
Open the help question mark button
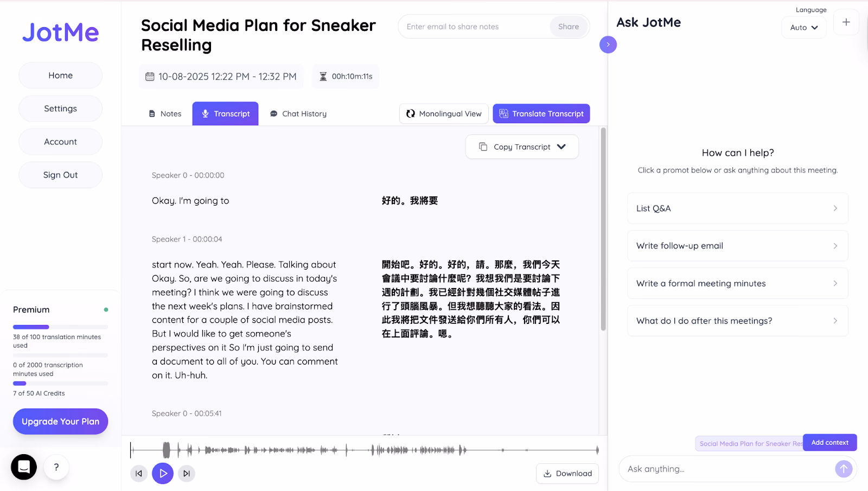56,467
